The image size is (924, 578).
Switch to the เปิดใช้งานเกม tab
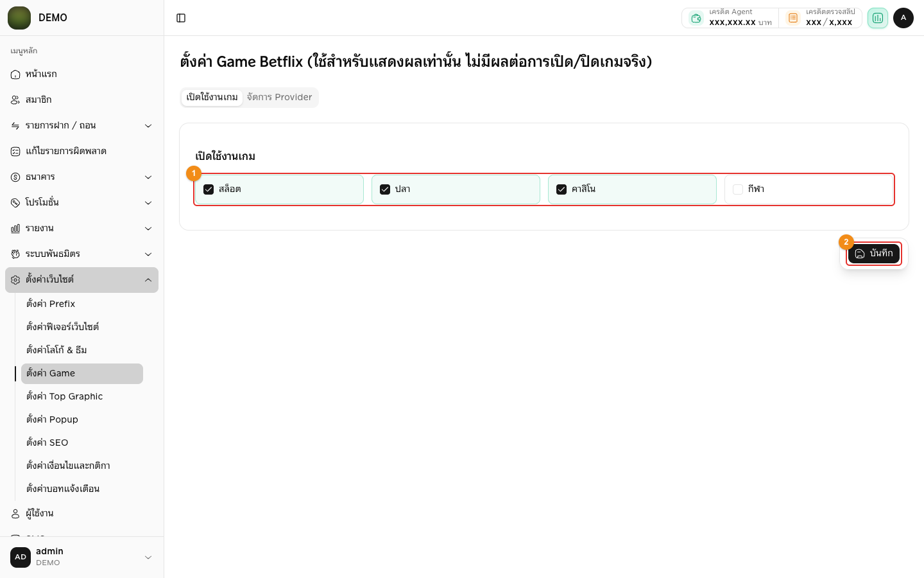[x=212, y=98]
